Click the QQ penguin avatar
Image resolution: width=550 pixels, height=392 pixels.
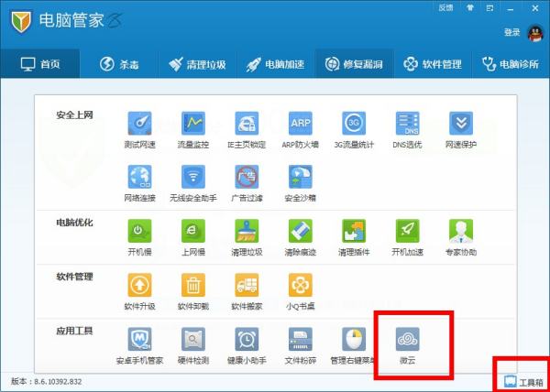click(535, 33)
